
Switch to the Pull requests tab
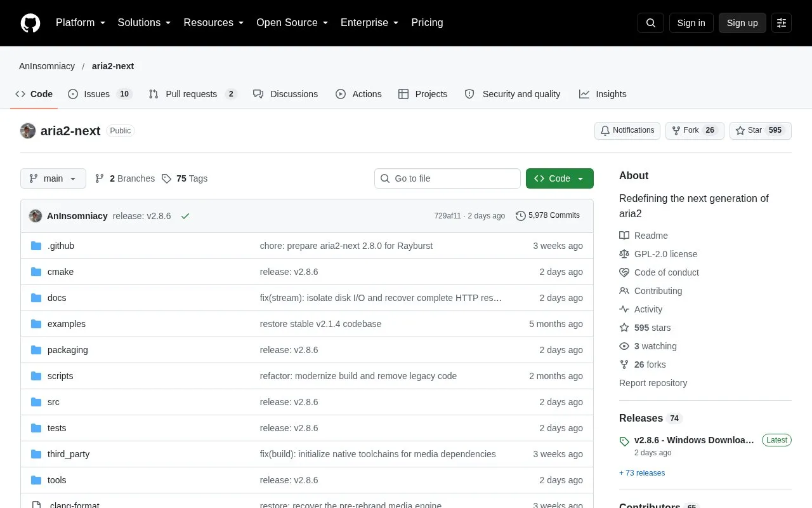(x=193, y=94)
